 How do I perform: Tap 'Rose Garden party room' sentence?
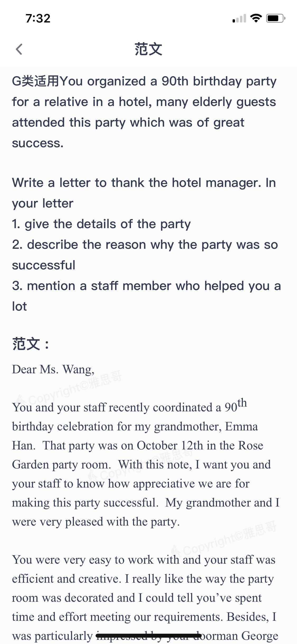click(137, 455)
